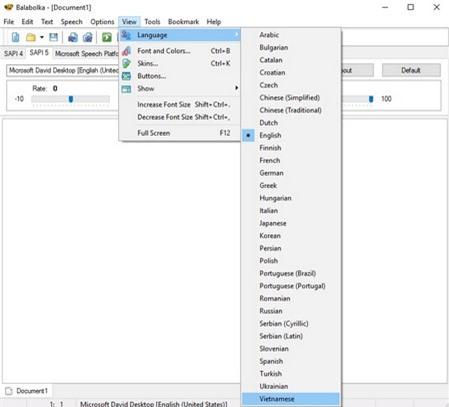This screenshot has width=449, height=407.
Task: Select Chinese (Simplified) language
Action: coord(290,98)
